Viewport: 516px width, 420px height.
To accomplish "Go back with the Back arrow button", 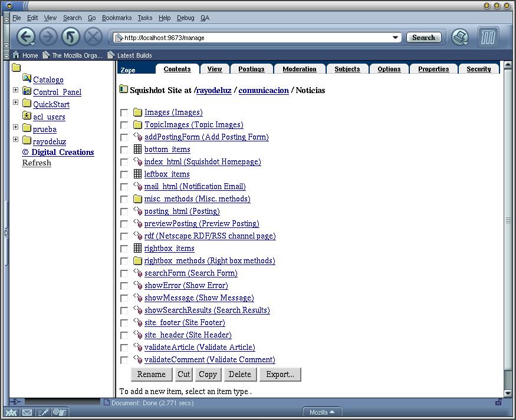I will (26, 37).
